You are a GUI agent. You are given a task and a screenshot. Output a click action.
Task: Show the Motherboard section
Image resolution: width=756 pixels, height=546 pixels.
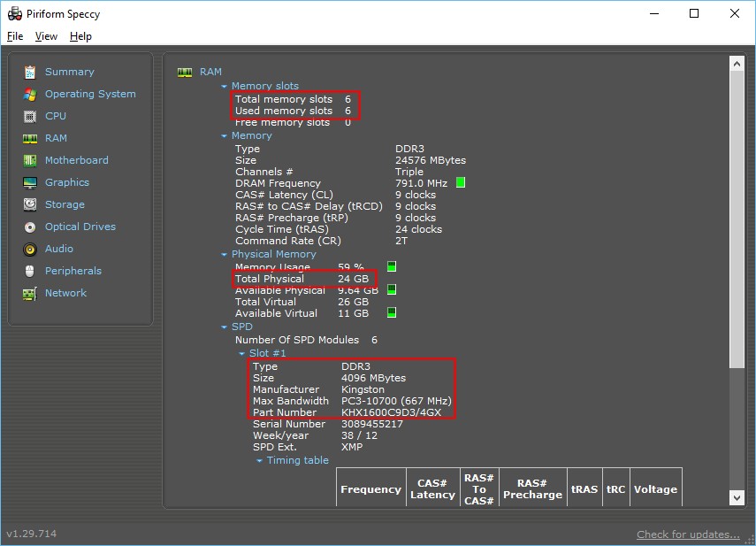point(77,160)
